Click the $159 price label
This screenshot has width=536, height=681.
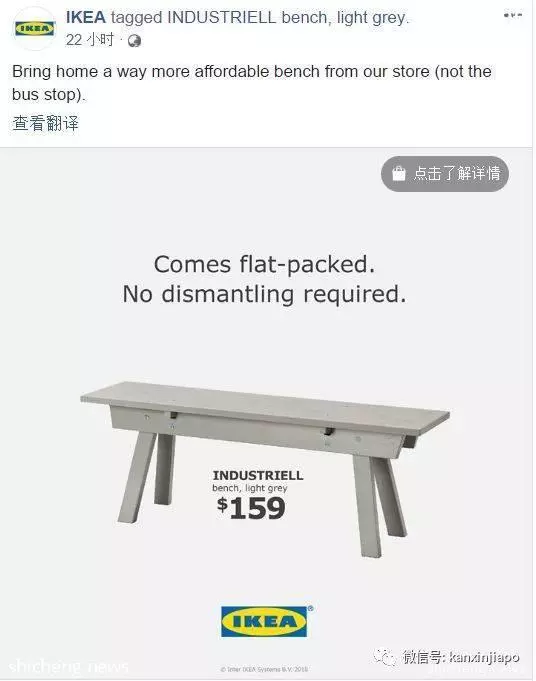pyautogui.click(x=251, y=508)
